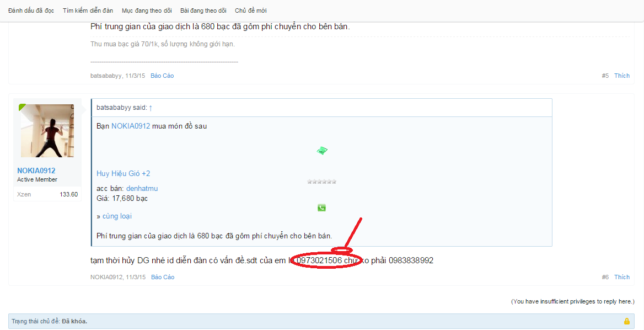Open post #6 permalink number
The height and width of the screenshot is (330, 644).
click(x=605, y=277)
